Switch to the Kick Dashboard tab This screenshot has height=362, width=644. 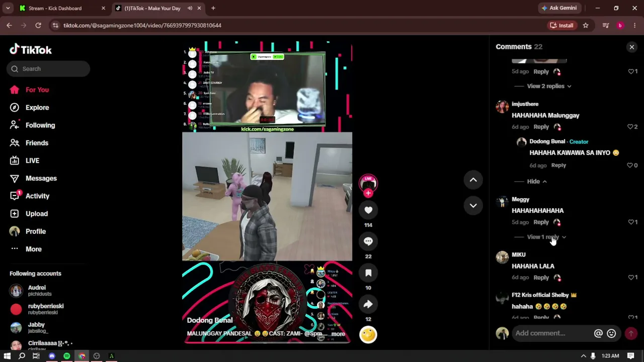click(x=55, y=8)
